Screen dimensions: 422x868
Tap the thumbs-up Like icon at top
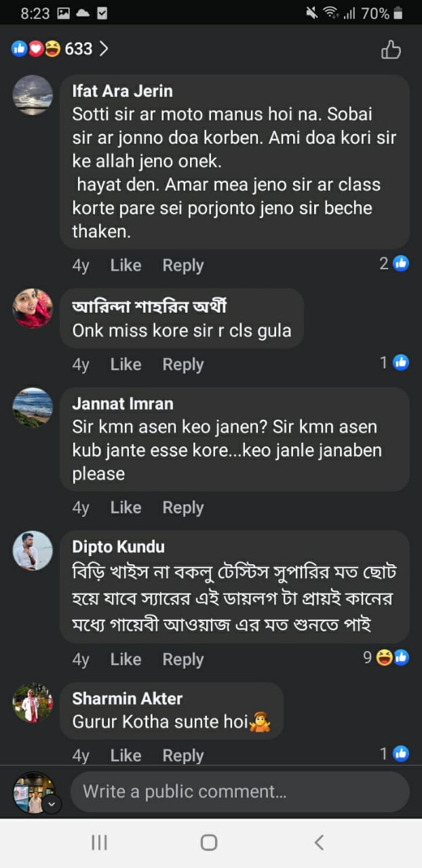(x=391, y=50)
